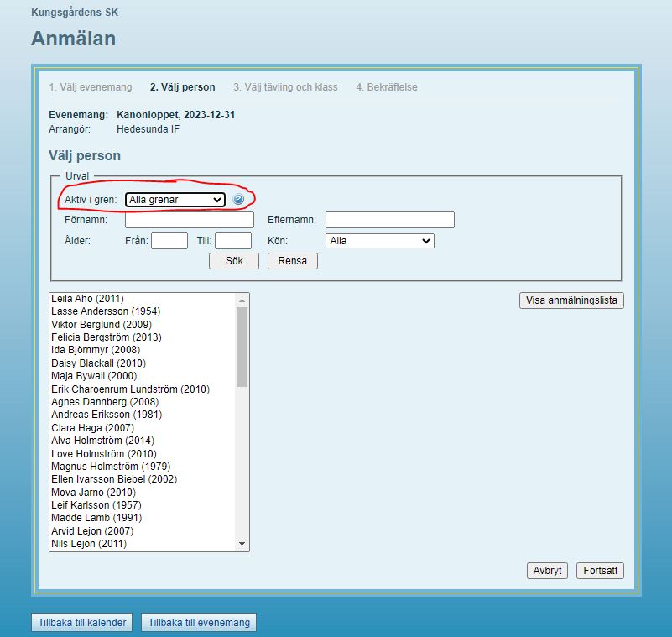Focus the Efternamn input field
This screenshot has height=637, width=672.
pyautogui.click(x=389, y=220)
